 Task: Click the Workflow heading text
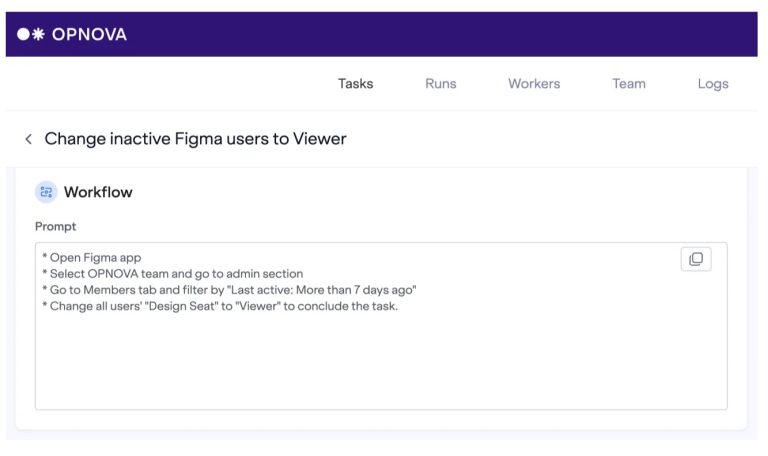point(98,192)
